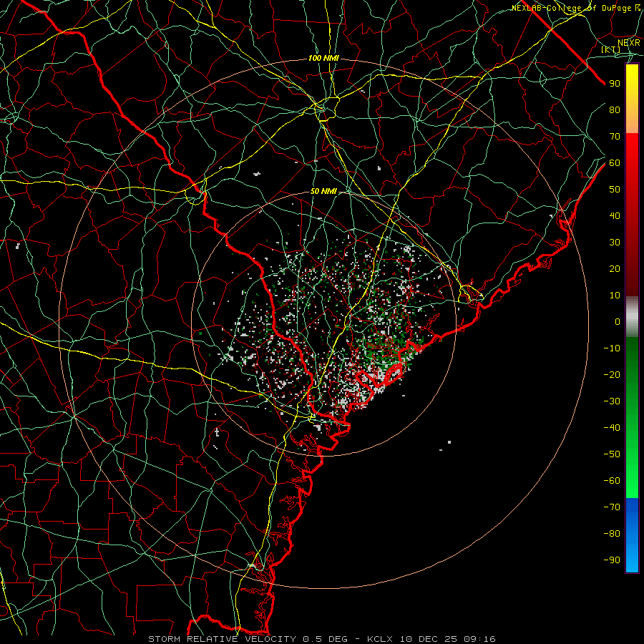Screen dimensions: 644x644
Task: Select the 90 value on the velocity scale
Action: [x=615, y=84]
